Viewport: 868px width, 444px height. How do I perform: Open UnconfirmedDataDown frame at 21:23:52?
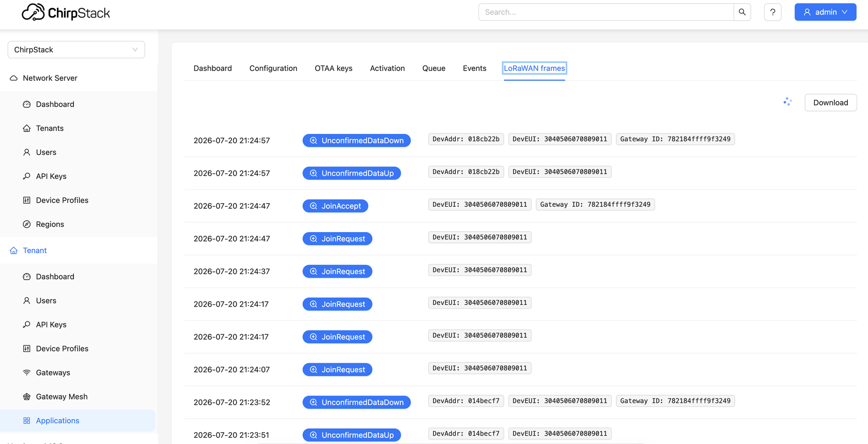coord(357,402)
